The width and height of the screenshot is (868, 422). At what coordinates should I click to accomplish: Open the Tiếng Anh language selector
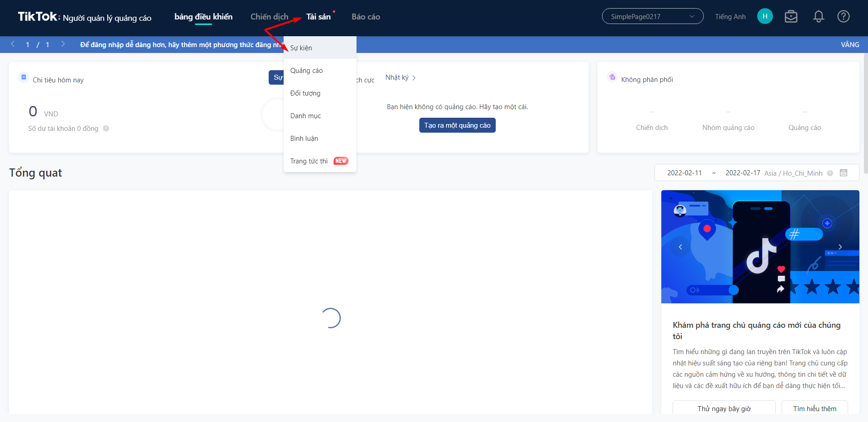click(x=730, y=17)
